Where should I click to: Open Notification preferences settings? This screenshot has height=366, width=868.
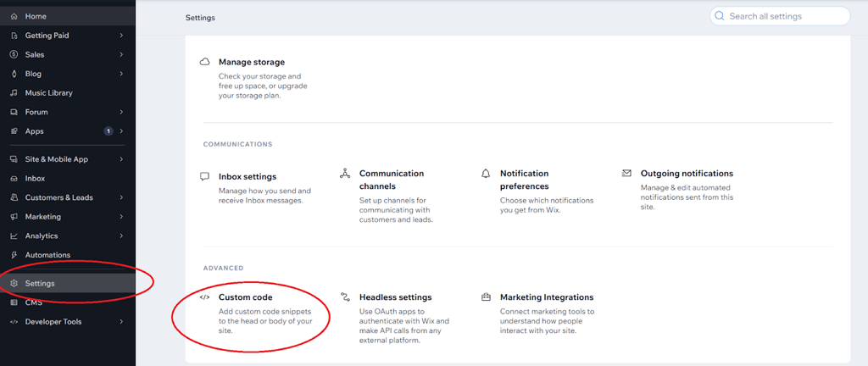(x=524, y=180)
